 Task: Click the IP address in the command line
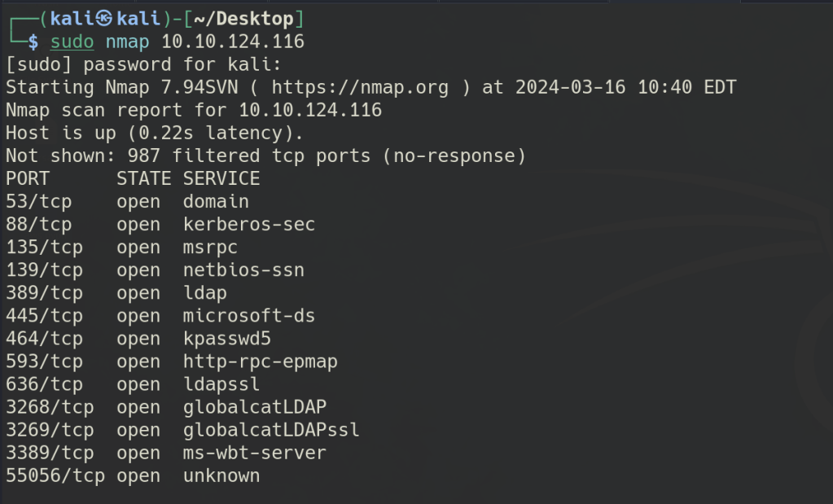coord(232,42)
